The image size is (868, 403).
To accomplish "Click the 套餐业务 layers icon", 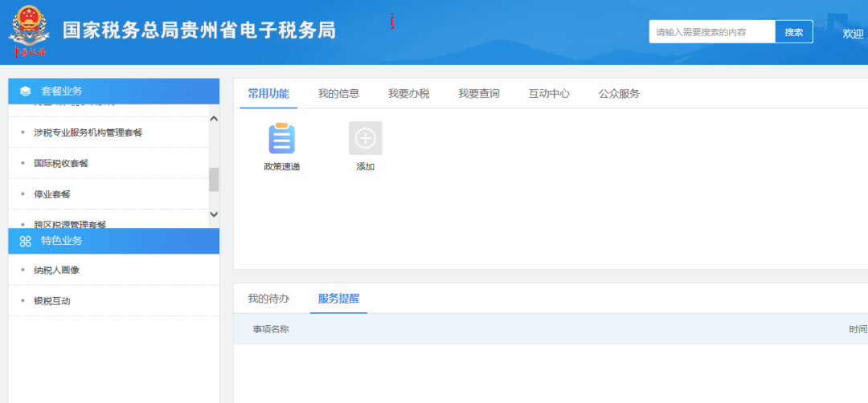I will click(26, 92).
